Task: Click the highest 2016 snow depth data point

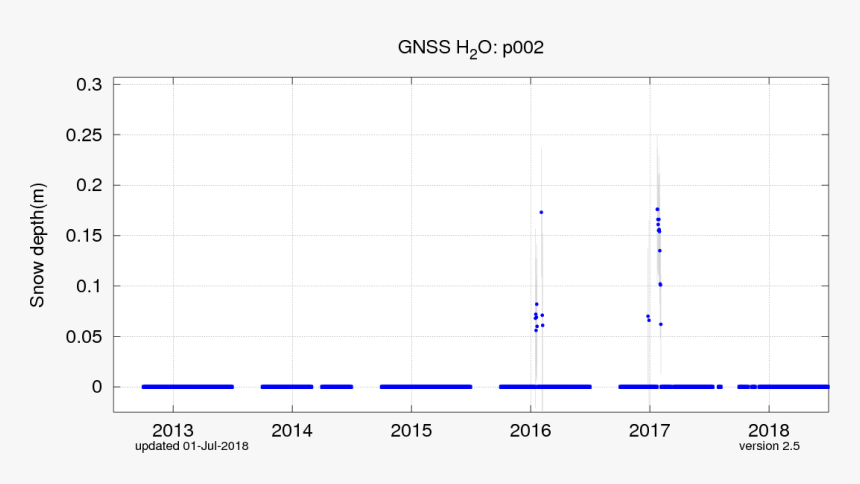Action: 541,212
